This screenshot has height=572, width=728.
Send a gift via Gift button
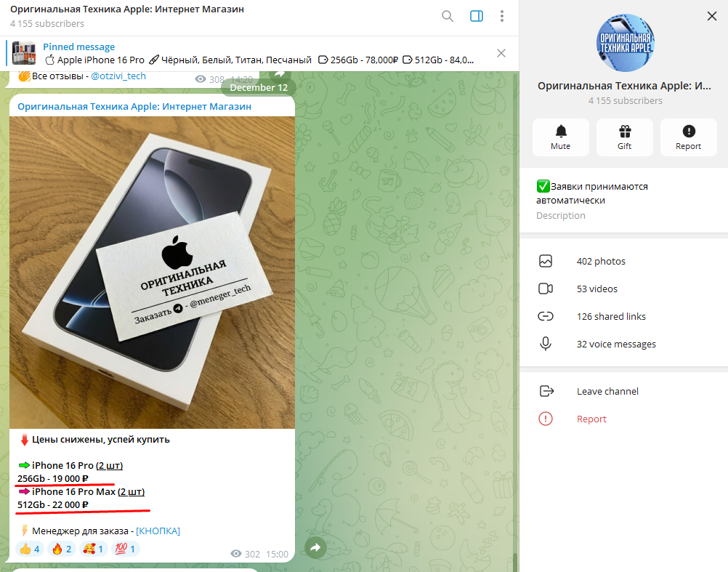(624, 137)
